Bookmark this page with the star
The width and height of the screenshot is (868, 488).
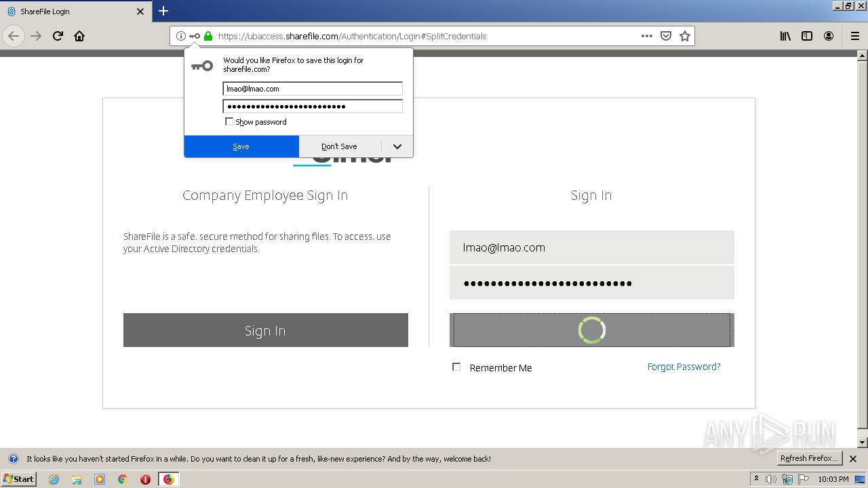(x=685, y=36)
